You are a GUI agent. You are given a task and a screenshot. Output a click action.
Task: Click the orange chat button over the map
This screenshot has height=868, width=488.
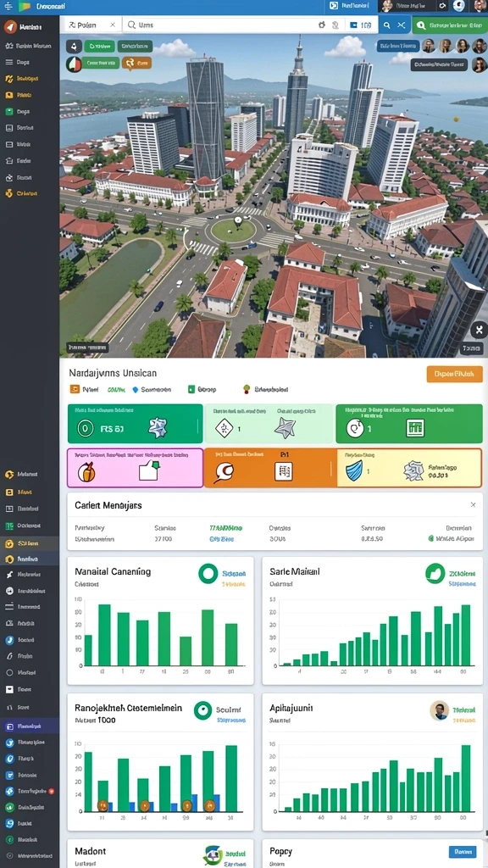[x=136, y=63]
